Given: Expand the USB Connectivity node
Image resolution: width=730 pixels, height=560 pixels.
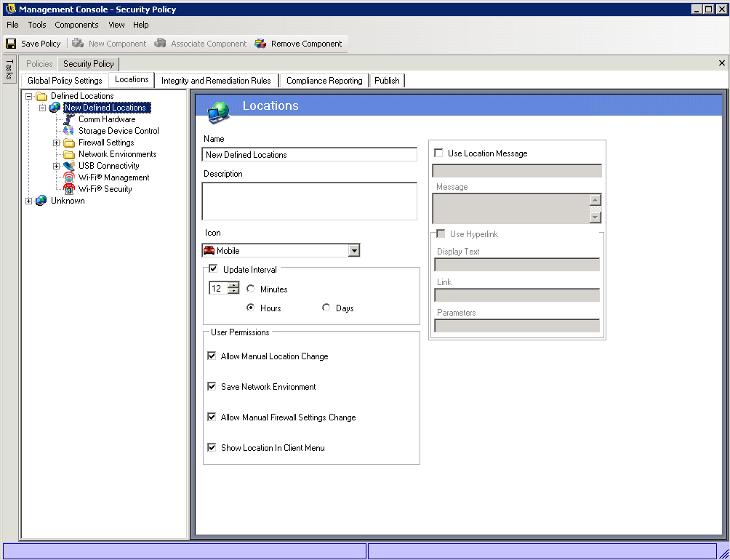Looking at the screenshot, I should tap(56, 167).
